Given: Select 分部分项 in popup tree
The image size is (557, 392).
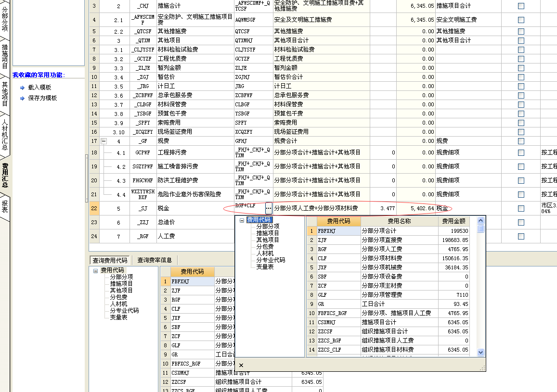Looking at the screenshot, I should [268, 227].
